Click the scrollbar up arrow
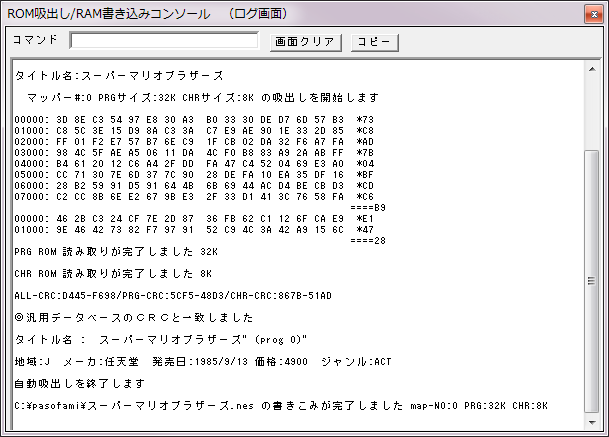 592,70
